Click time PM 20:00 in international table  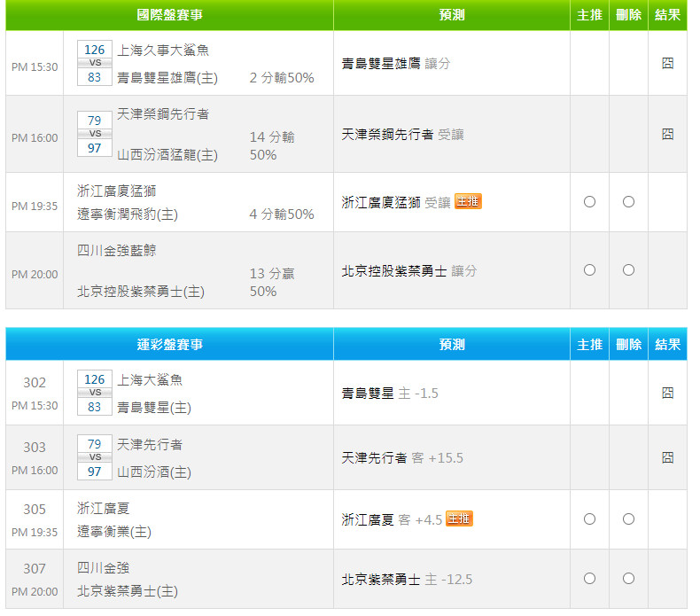35,274
